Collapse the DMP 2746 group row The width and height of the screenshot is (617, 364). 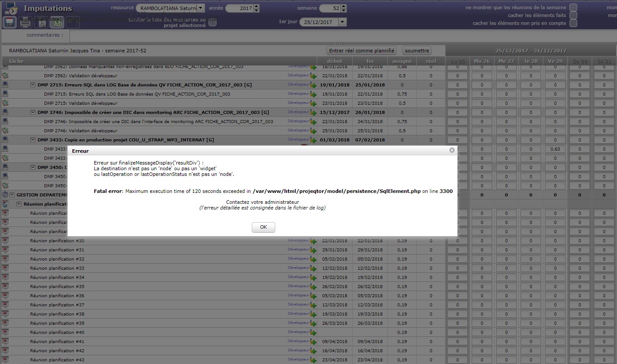33,112
